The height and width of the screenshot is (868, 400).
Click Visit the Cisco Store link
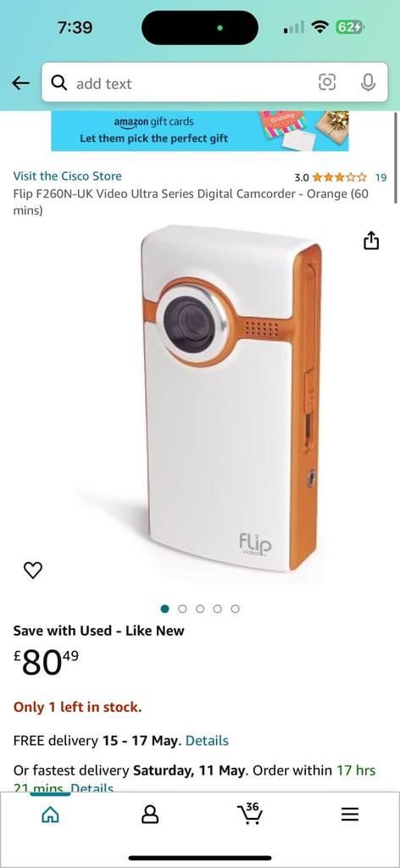(68, 176)
